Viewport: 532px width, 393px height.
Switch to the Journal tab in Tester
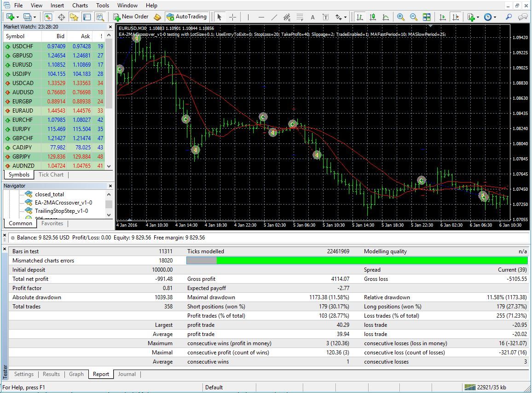(127, 374)
